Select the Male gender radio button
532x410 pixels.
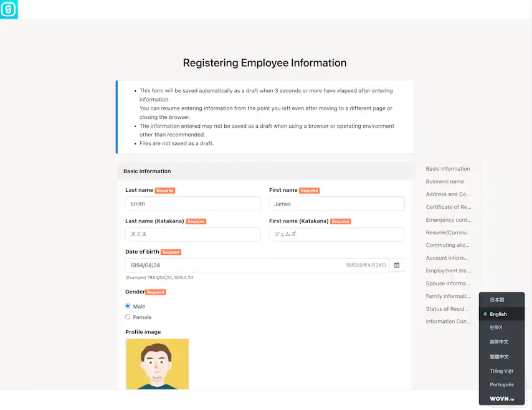[x=127, y=306]
